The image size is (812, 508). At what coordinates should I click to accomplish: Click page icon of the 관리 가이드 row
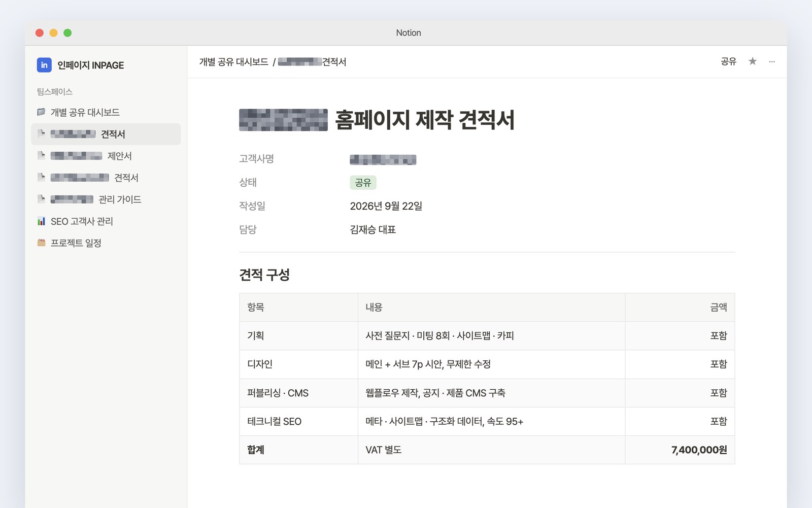click(x=41, y=199)
